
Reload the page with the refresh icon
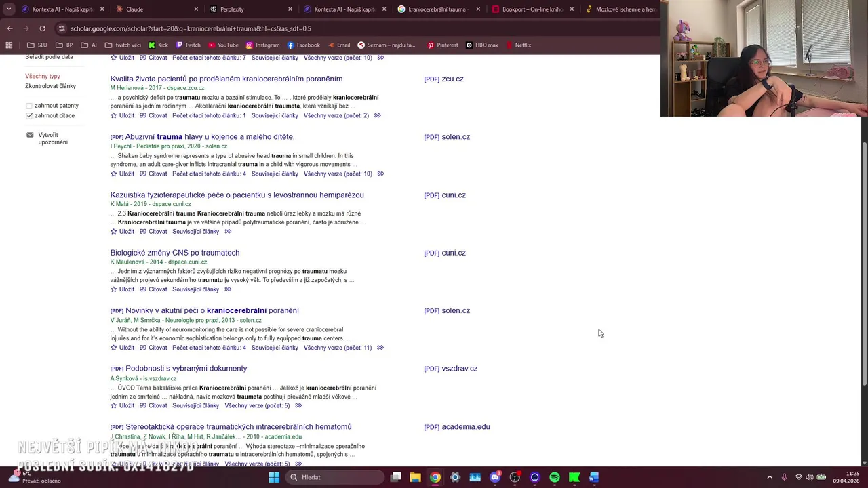click(42, 28)
